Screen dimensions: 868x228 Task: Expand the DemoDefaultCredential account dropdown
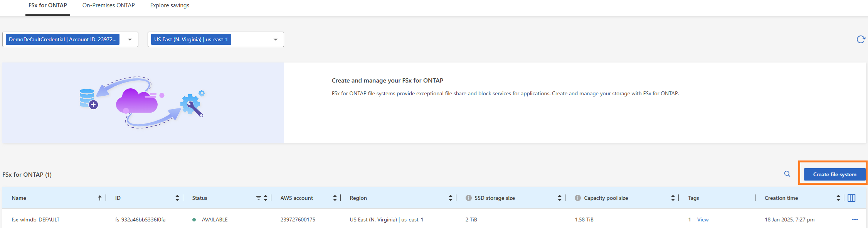pos(130,39)
